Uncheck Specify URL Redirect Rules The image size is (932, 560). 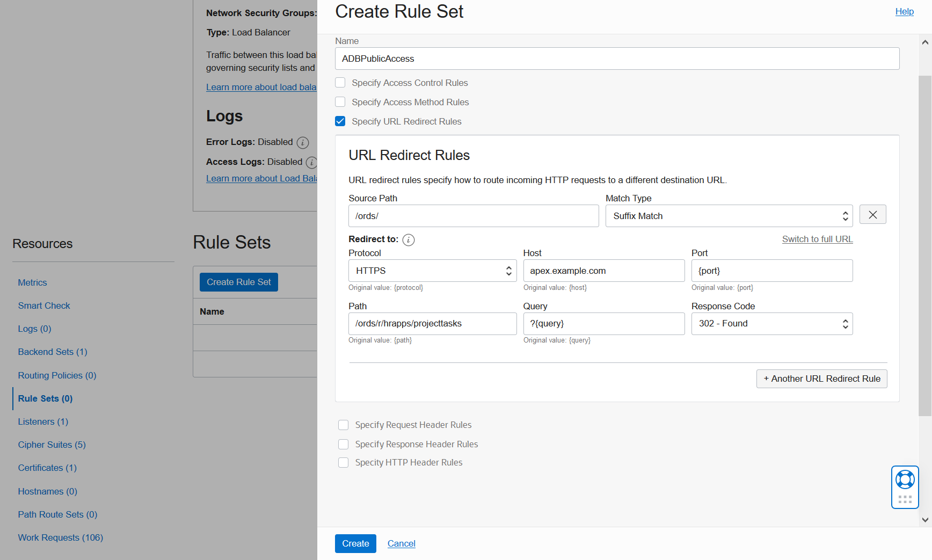coord(340,121)
